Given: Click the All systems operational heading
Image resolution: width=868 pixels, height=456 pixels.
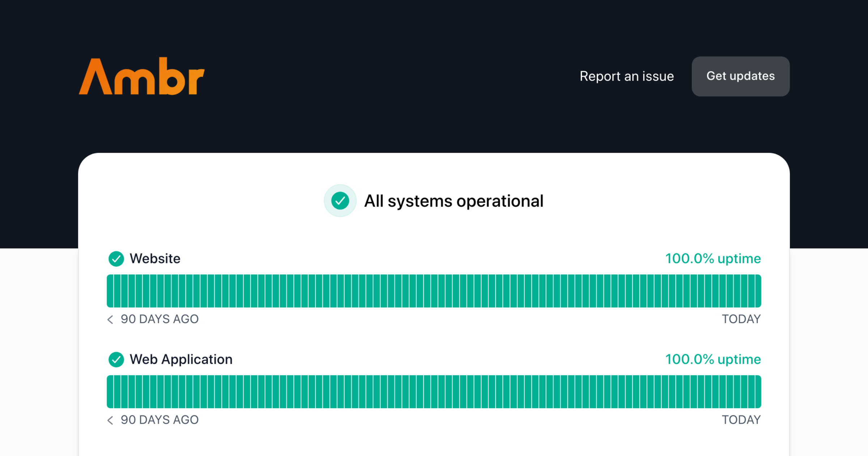Looking at the screenshot, I should (454, 201).
